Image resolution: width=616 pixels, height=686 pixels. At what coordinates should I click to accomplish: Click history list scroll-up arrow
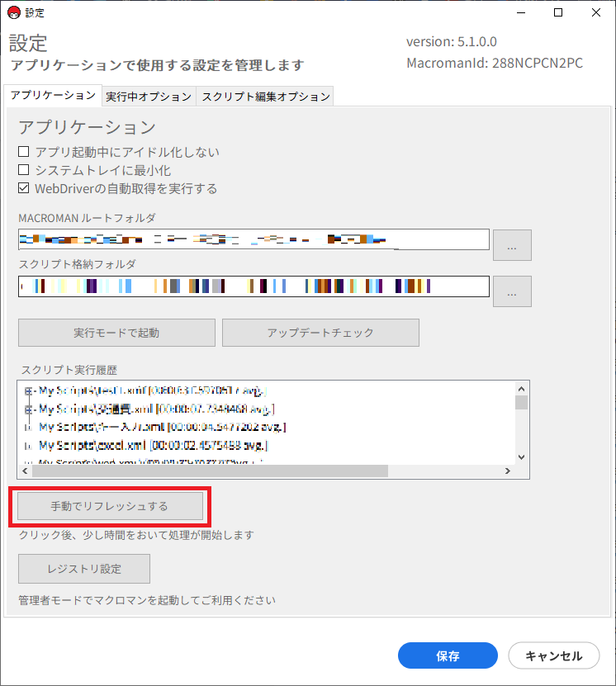click(522, 389)
